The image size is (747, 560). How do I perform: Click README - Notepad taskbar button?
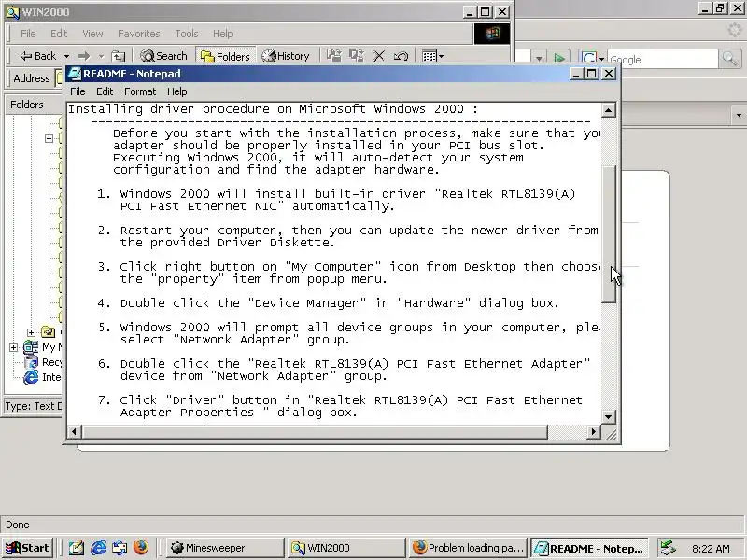[x=590, y=548]
